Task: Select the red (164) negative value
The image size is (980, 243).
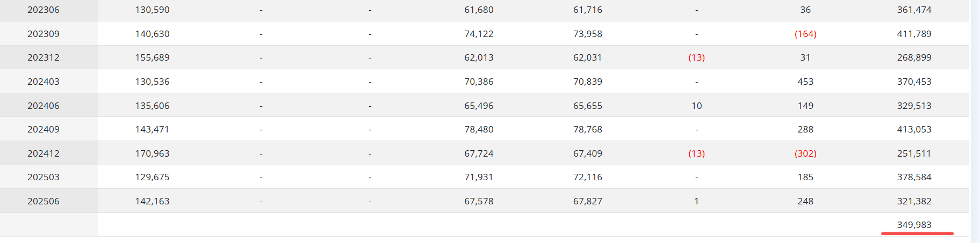Action: click(x=805, y=34)
